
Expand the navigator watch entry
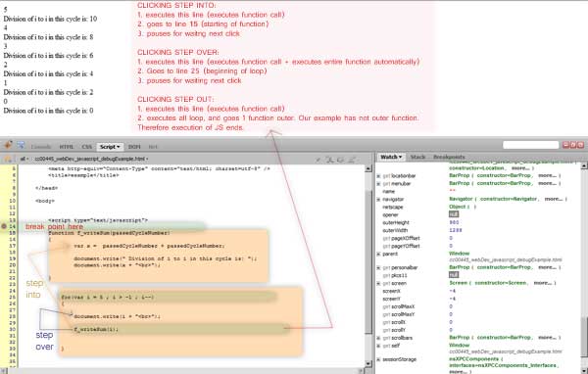(378, 200)
